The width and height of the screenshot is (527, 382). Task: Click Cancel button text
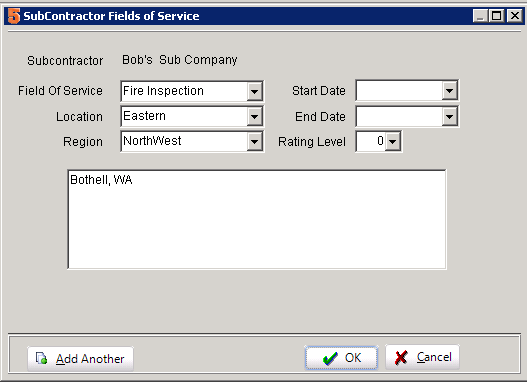tap(434, 357)
